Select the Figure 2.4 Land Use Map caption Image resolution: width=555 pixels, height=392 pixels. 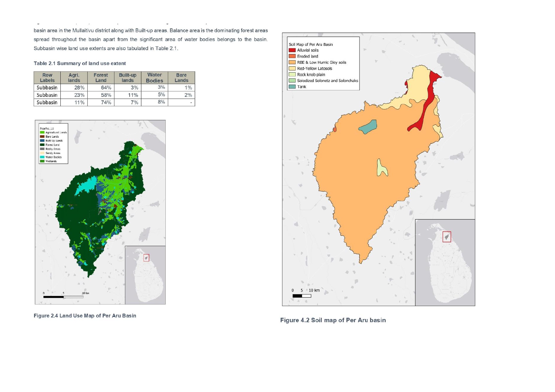click(x=85, y=316)
